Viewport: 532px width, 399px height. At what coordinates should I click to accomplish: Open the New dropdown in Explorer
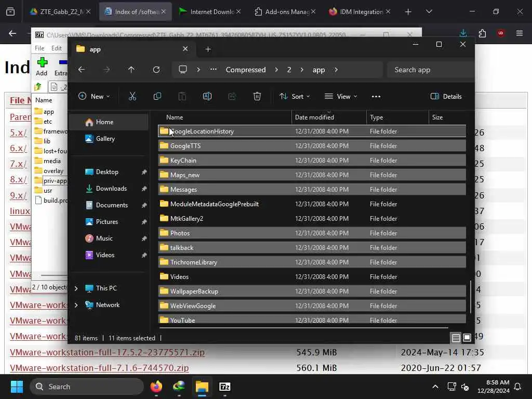pyautogui.click(x=95, y=96)
